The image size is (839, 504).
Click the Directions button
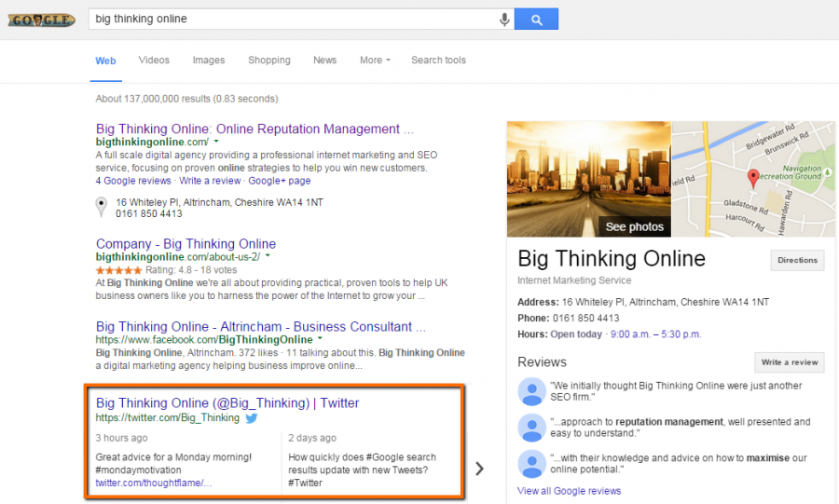(x=797, y=260)
